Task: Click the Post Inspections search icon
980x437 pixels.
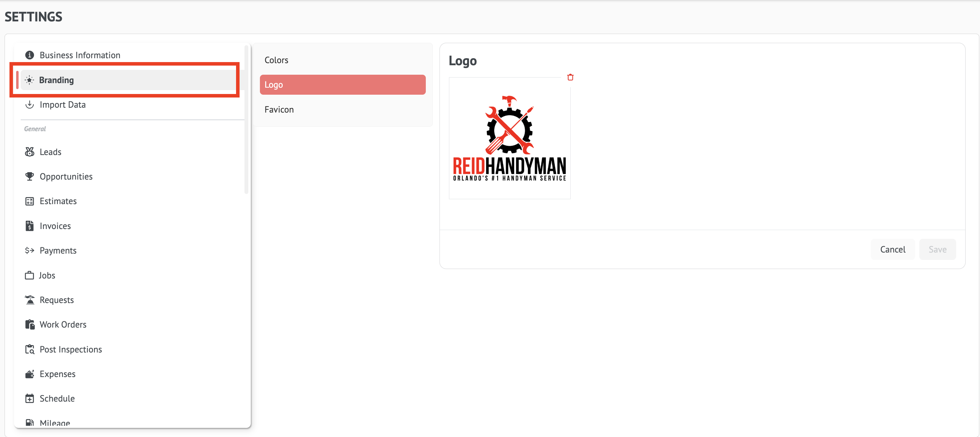Action: 29,349
